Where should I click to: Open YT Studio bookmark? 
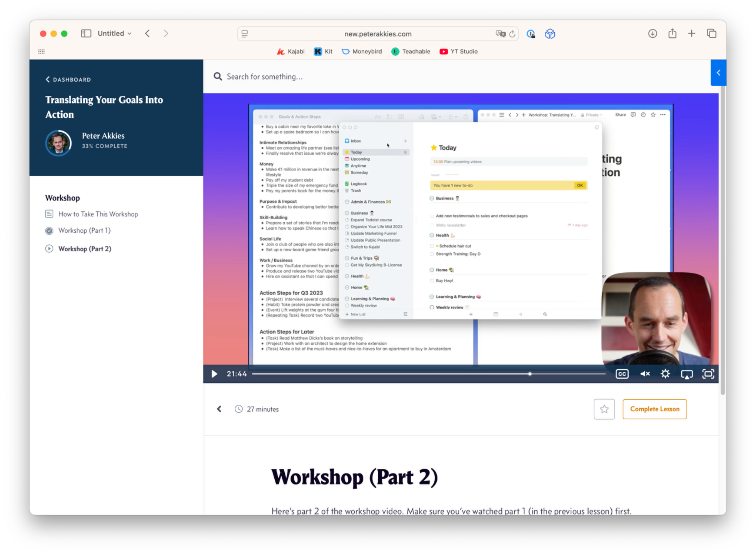click(x=459, y=52)
